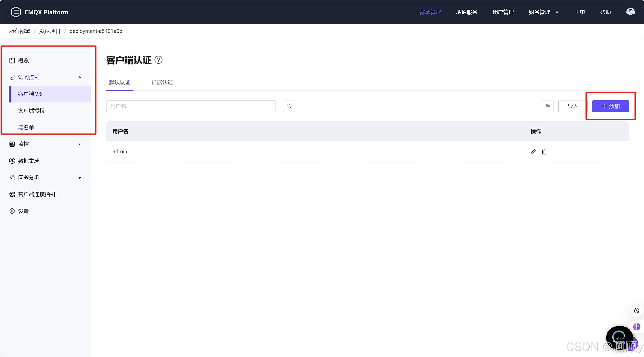
Task: Open Settings gear item in sidebar
Action: (x=23, y=211)
